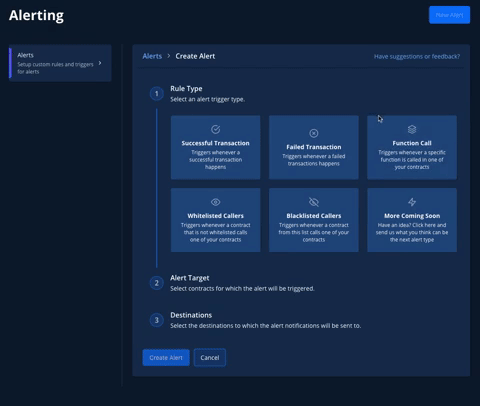This screenshot has width=480, height=406.
Task: Select the Failed Transaction card title
Action: coord(314,147)
